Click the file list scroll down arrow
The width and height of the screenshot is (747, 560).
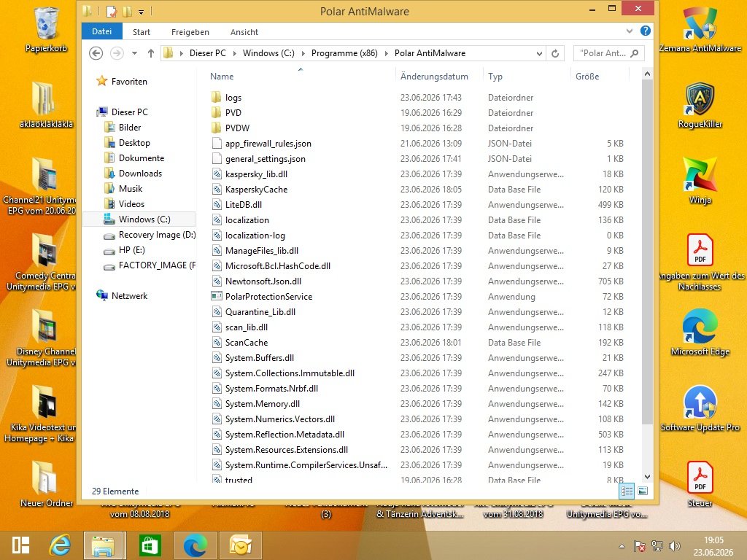click(x=647, y=476)
